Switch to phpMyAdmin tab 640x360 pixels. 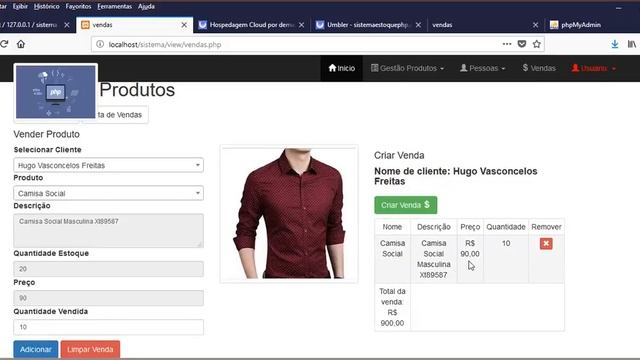coord(581,25)
